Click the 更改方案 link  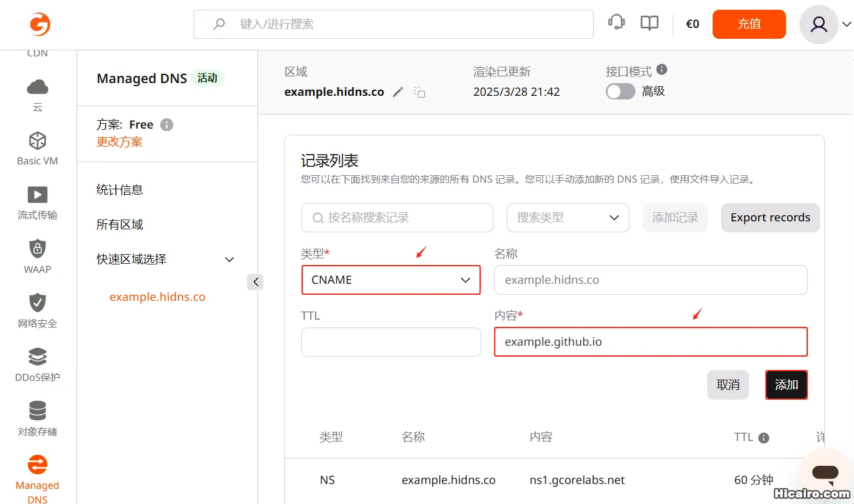click(120, 142)
